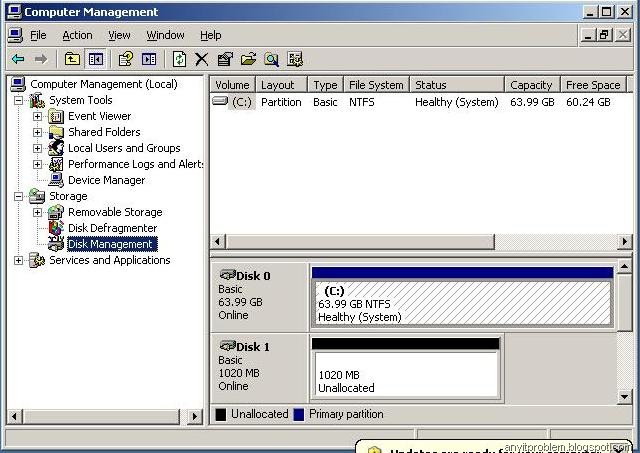Click the Refresh toolbar icon
The image size is (640, 453).
click(179, 59)
